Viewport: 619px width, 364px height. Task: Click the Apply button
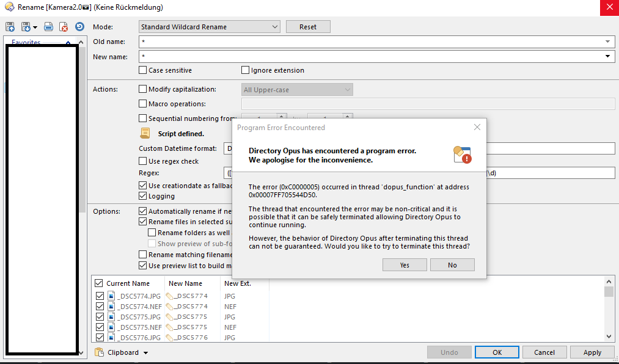point(592,352)
